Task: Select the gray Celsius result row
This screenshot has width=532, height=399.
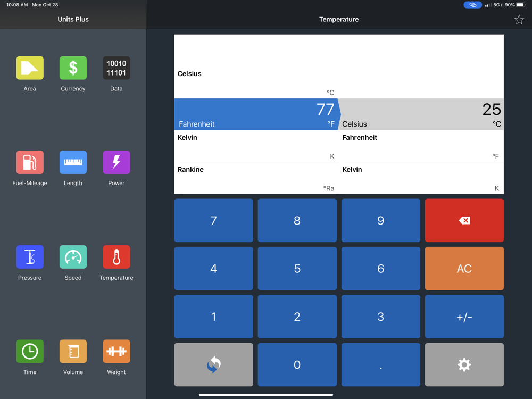Action: (x=421, y=114)
